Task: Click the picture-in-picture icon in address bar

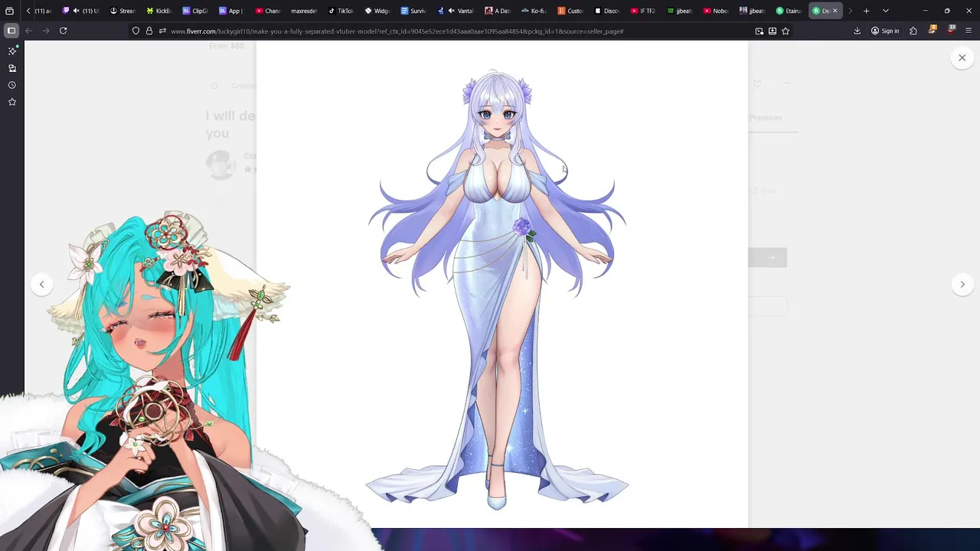Action: [759, 31]
